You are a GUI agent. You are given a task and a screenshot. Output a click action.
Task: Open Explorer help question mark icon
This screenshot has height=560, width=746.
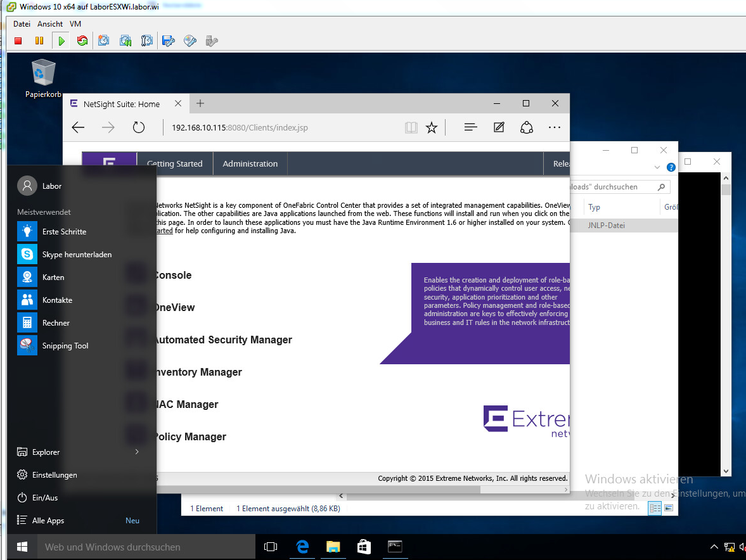click(x=671, y=167)
